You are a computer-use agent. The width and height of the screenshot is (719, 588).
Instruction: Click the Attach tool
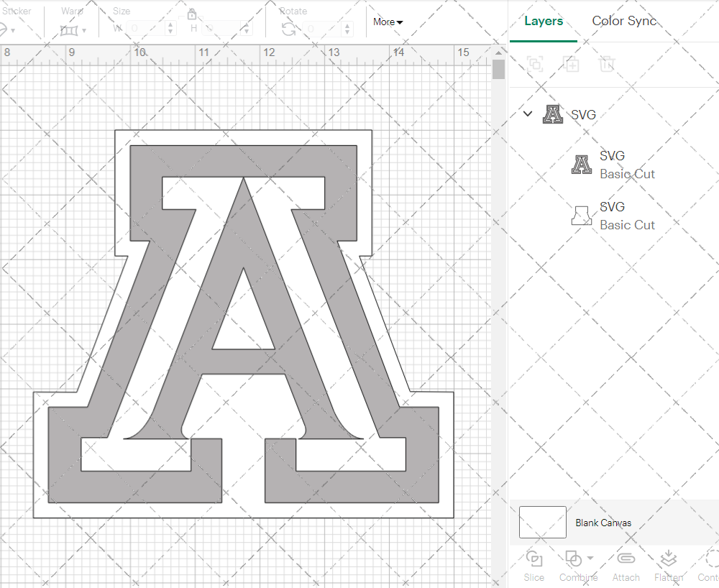point(626,566)
